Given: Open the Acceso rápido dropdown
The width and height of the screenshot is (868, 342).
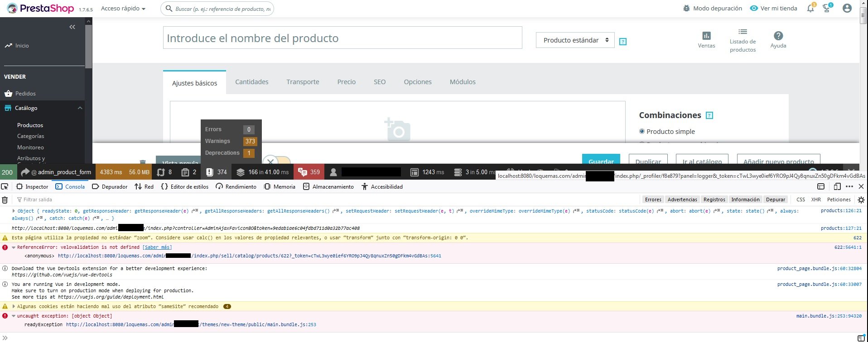Looking at the screenshot, I should click(x=123, y=9).
